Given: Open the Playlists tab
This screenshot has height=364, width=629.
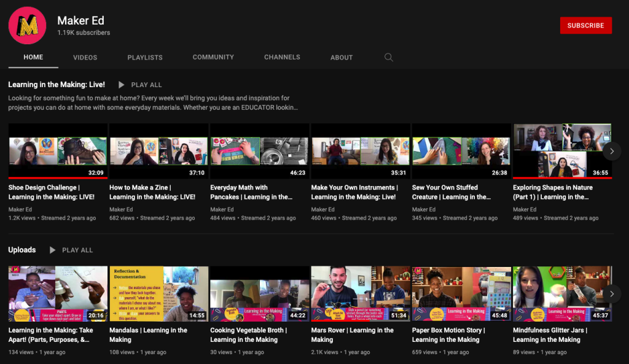Looking at the screenshot, I should pyautogui.click(x=145, y=58).
